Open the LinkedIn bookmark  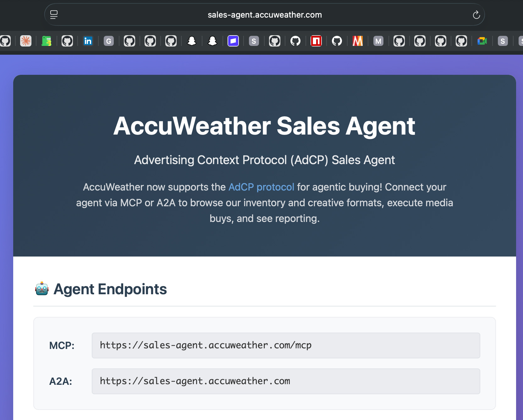tap(88, 41)
